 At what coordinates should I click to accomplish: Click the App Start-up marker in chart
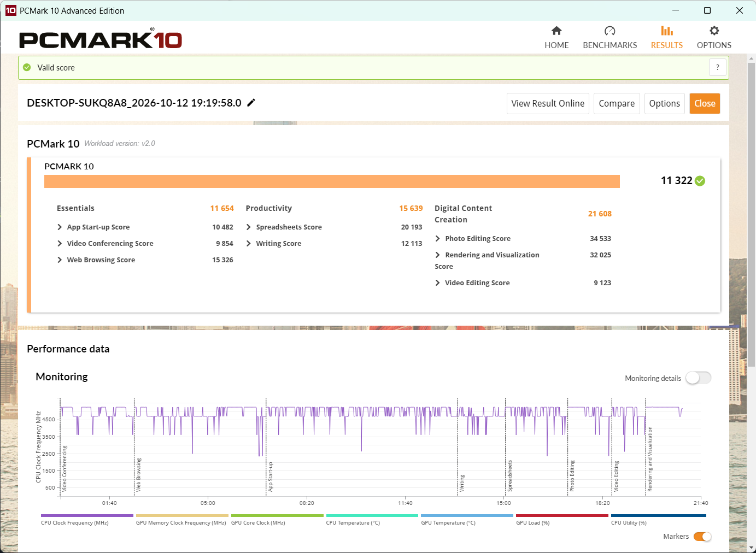click(x=270, y=477)
